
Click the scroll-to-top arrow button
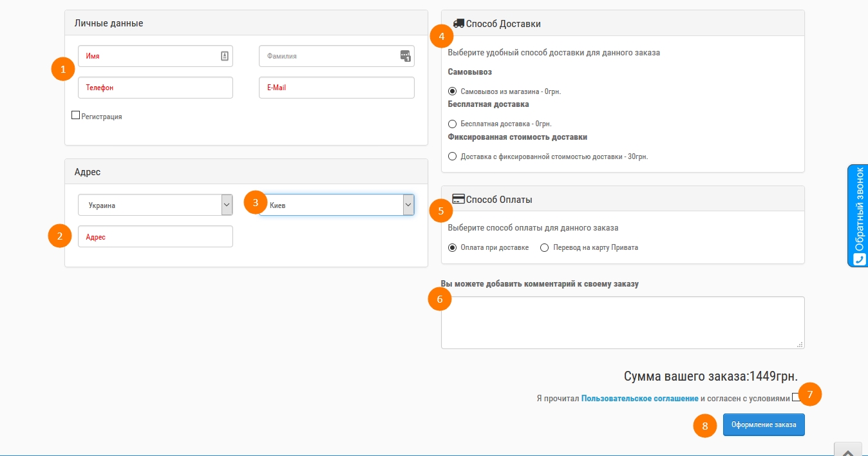click(848, 450)
